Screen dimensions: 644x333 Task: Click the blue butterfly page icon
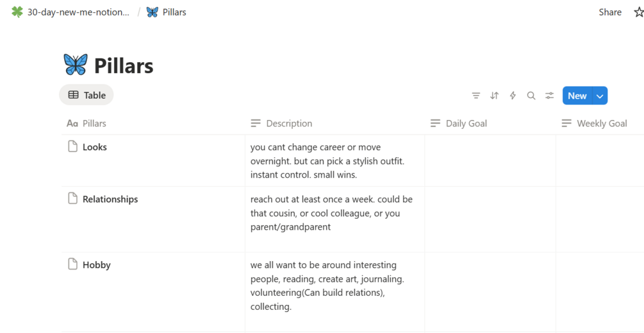coord(76,65)
